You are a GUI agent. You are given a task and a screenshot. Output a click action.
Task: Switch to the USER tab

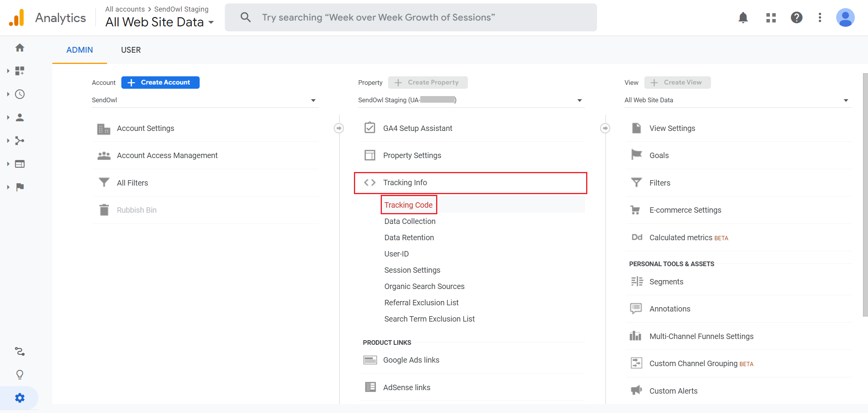[131, 50]
